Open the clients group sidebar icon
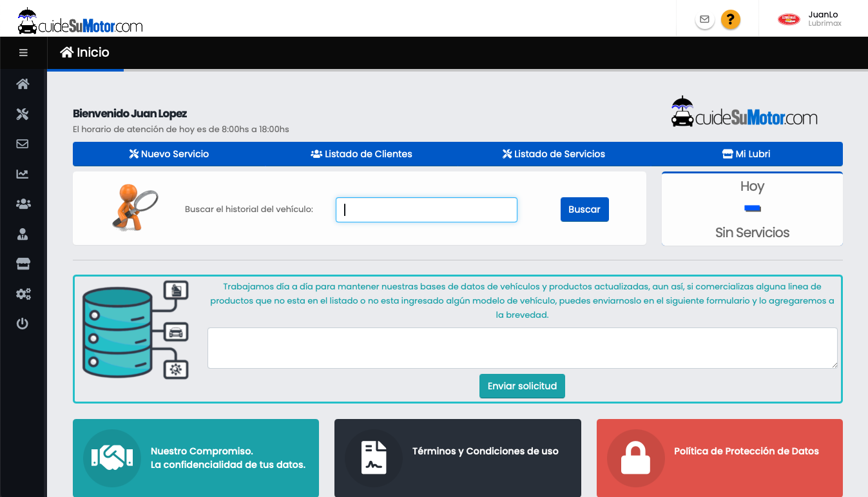This screenshot has height=497, width=868. point(23,204)
